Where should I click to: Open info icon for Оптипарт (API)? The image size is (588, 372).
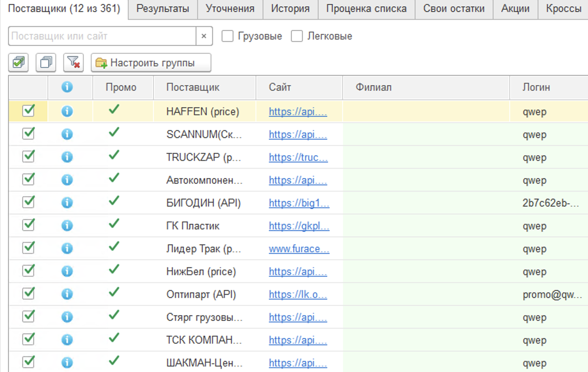tap(67, 294)
